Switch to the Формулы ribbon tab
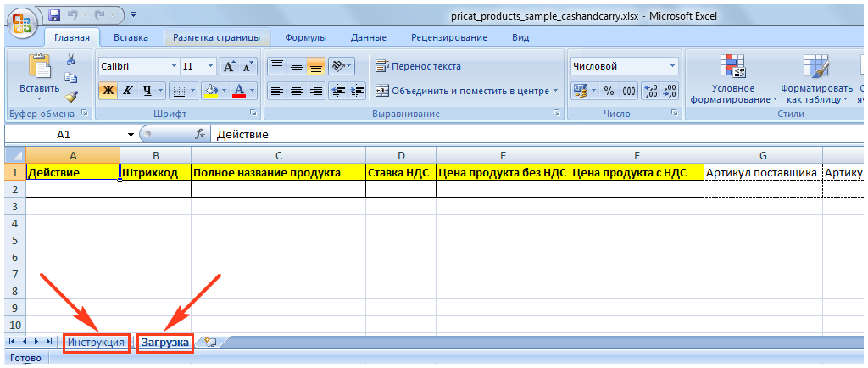The height and width of the screenshot is (368, 868). [305, 37]
